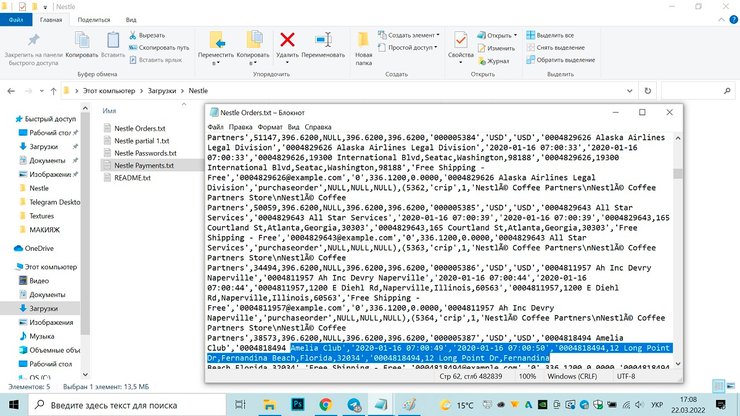
Task: Select OneDrive in the navigation pane
Action: [x=40, y=247]
